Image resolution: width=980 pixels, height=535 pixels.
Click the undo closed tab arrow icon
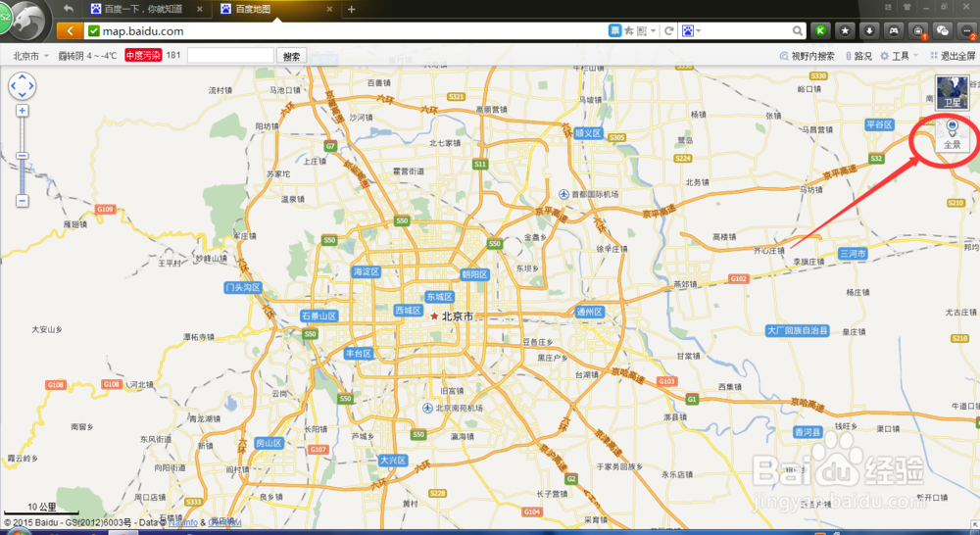tap(69, 9)
